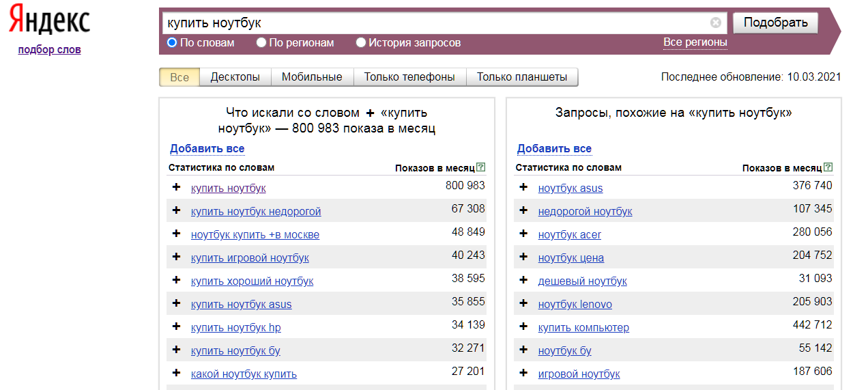Click the 800 983 impressions value

coord(465,185)
